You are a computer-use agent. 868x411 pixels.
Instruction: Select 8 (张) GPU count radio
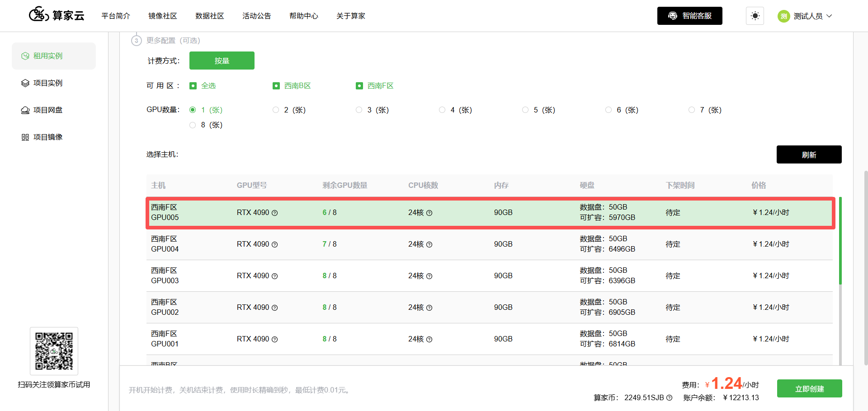pyautogui.click(x=193, y=125)
